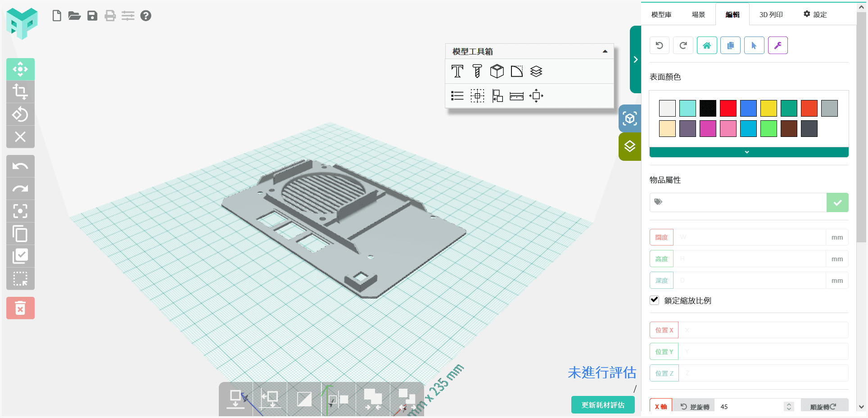The image size is (868, 418).
Task: Switch to the 3D 列印 tab
Action: pyautogui.click(x=771, y=14)
